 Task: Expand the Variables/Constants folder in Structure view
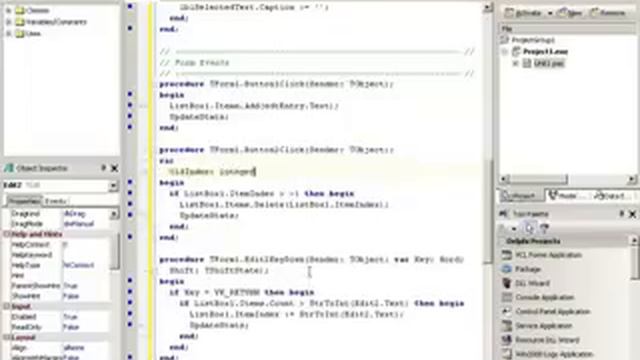tap(9, 22)
